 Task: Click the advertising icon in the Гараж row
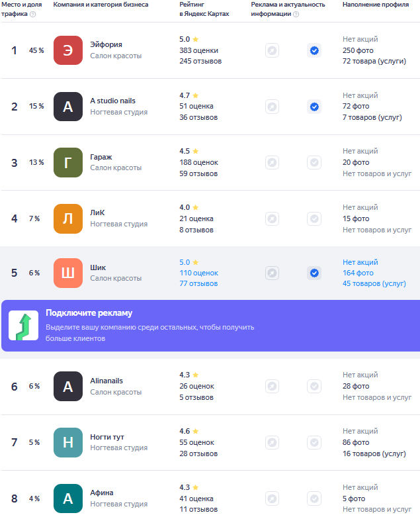[272, 162]
